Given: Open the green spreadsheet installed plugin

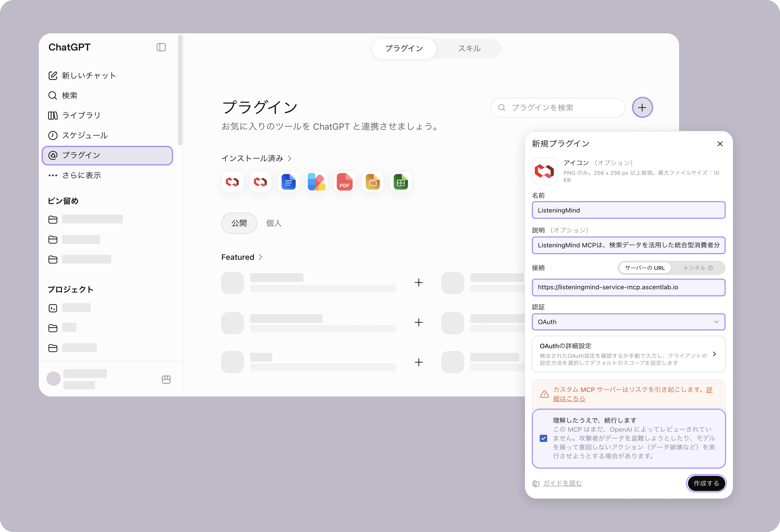Looking at the screenshot, I should click(401, 182).
